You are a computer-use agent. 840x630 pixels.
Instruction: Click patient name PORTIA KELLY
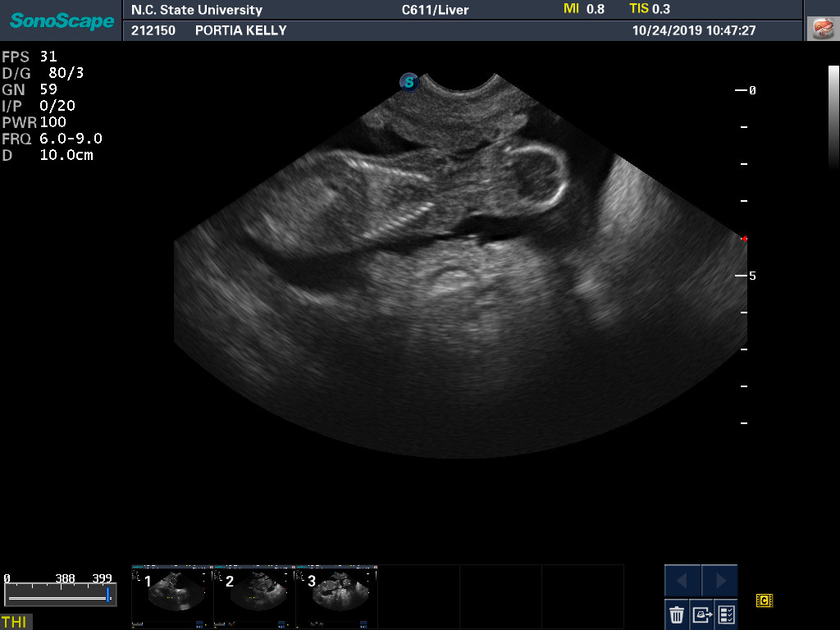[x=240, y=30]
